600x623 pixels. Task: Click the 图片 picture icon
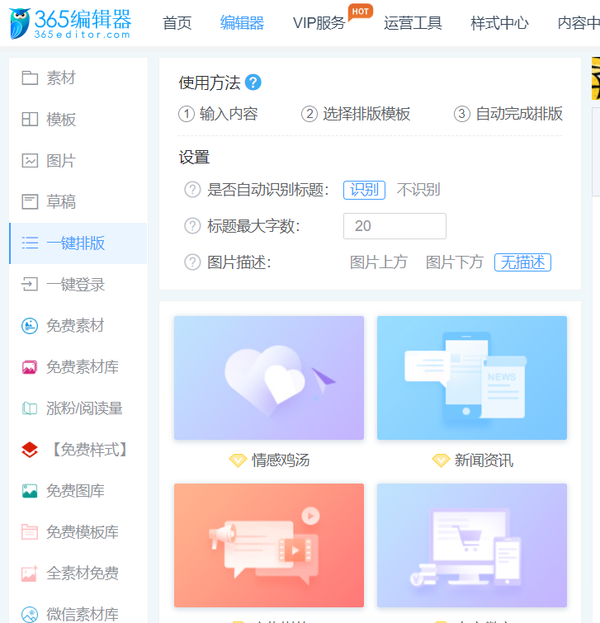[30, 161]
